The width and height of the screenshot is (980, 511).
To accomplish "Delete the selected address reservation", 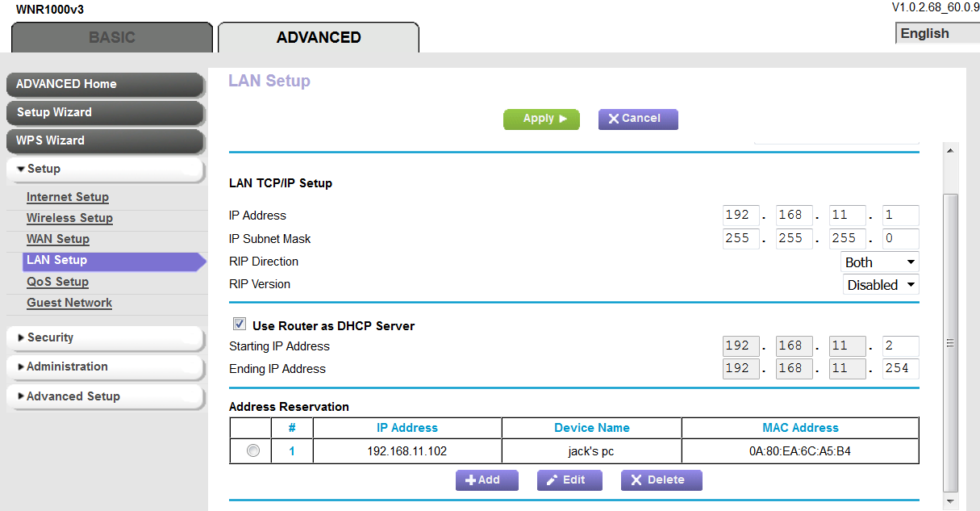I will tap(661, 480).
